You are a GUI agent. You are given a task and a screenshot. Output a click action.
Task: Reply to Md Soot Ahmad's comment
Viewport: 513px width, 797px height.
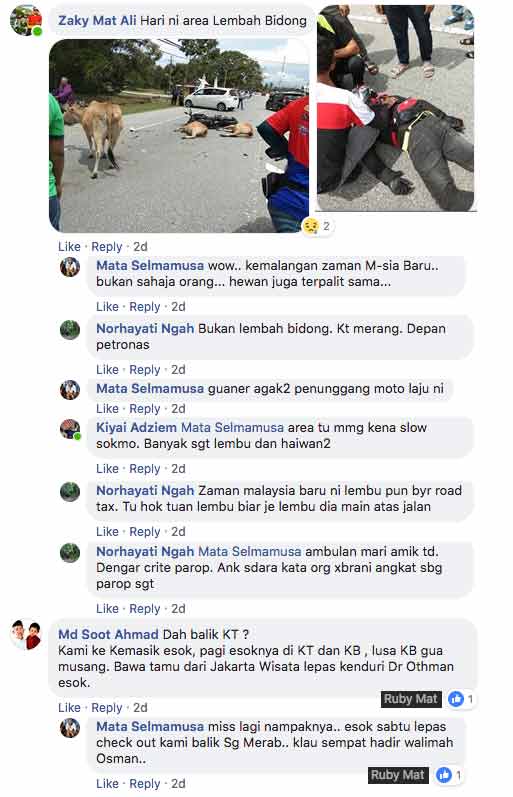(x=107, y=708)
